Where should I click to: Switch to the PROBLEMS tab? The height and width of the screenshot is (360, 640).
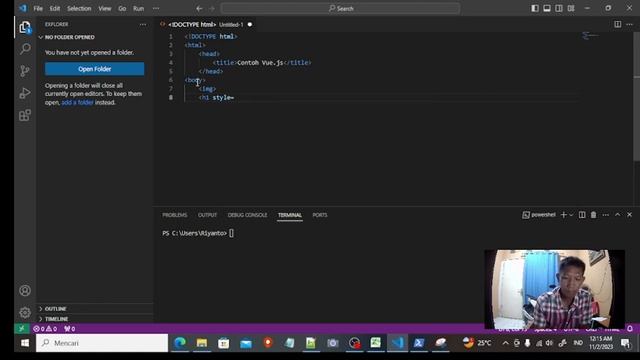point(175,215)
